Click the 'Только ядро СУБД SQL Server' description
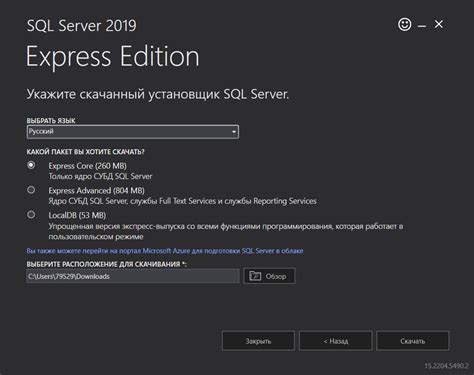474x375 pixels. 100,176
